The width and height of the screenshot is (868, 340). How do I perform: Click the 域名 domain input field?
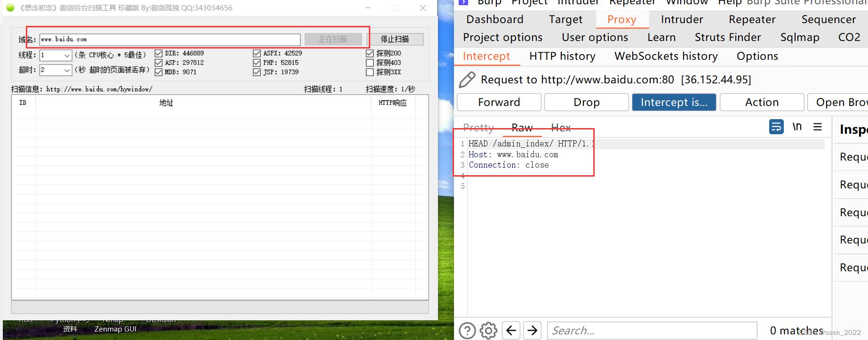170,40
